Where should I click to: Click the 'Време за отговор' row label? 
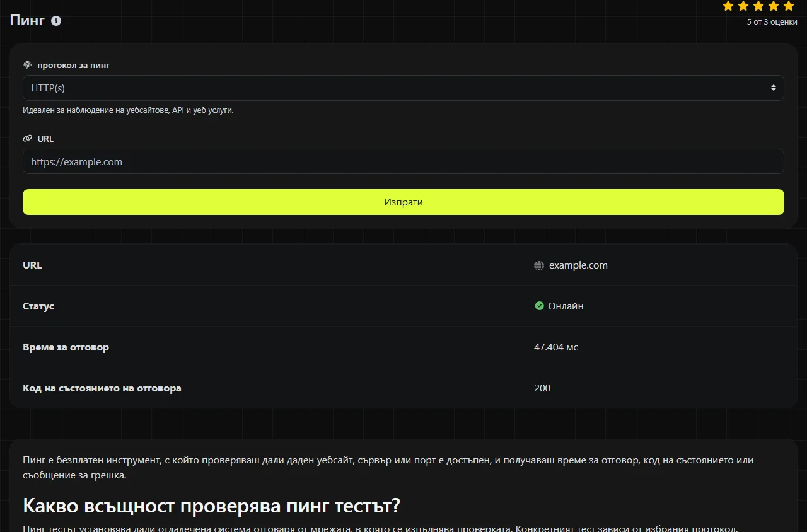click(66, 347)
